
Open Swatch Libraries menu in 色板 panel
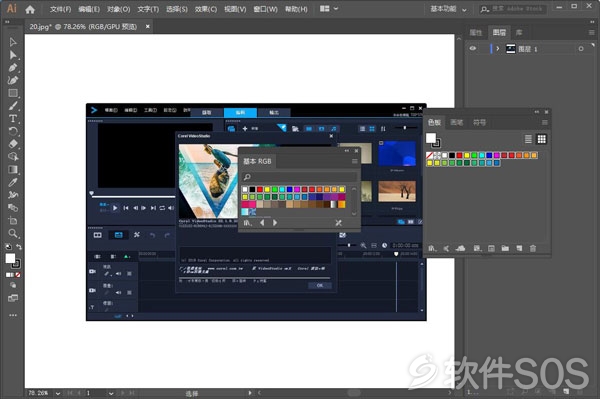pyautogui.click(x=432, y=248)
